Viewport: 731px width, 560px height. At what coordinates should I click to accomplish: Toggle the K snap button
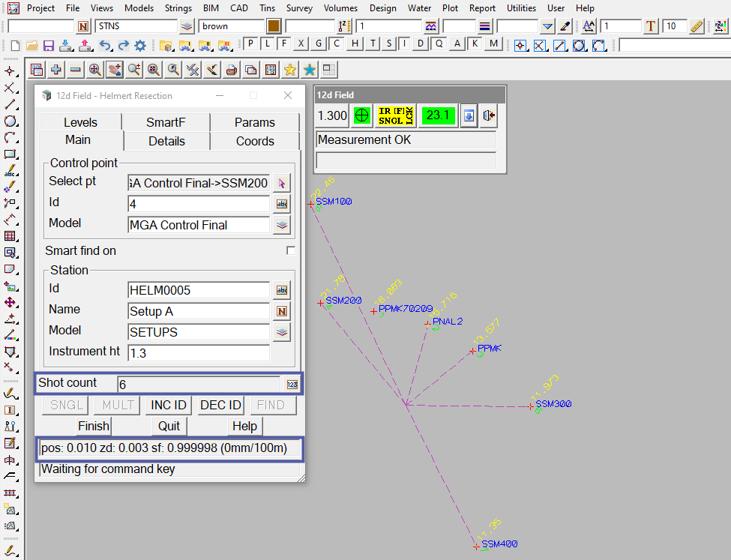click(x=475, y=43)
